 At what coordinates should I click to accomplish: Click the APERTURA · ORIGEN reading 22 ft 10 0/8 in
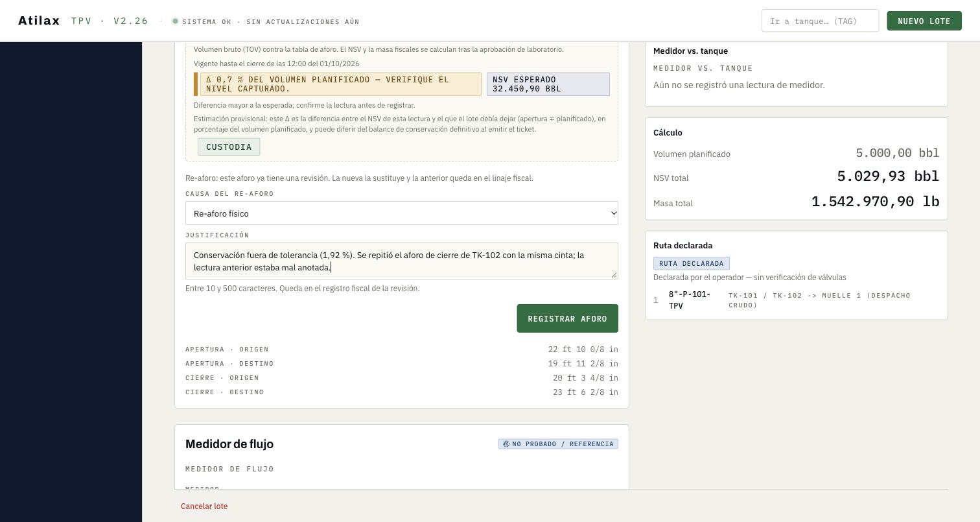click(x=583, y=350)
